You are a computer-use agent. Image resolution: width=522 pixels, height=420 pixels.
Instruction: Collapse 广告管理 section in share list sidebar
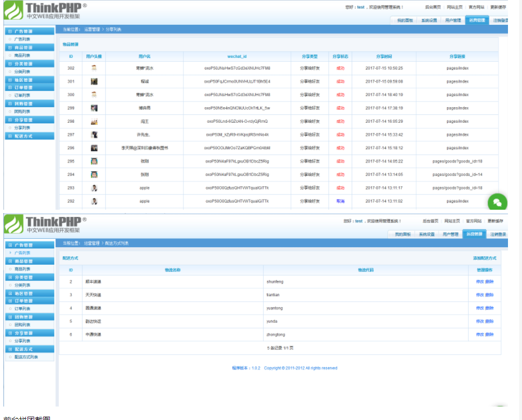click(30, 31)
